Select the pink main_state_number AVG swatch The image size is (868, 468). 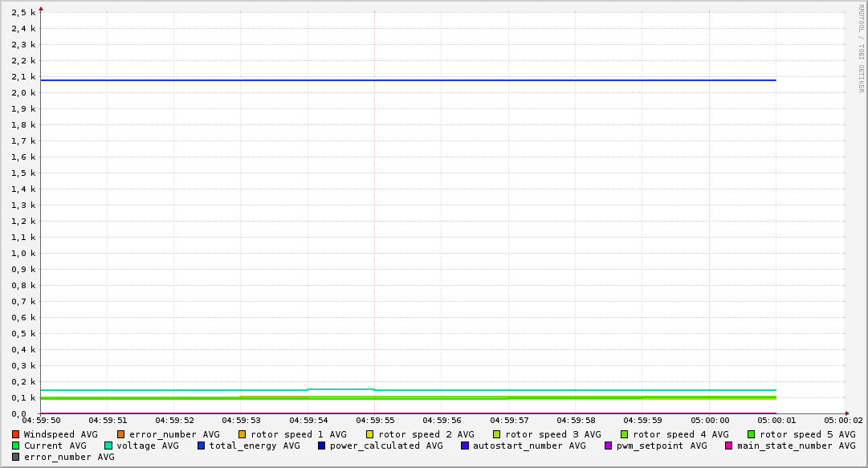pos(729,446)
